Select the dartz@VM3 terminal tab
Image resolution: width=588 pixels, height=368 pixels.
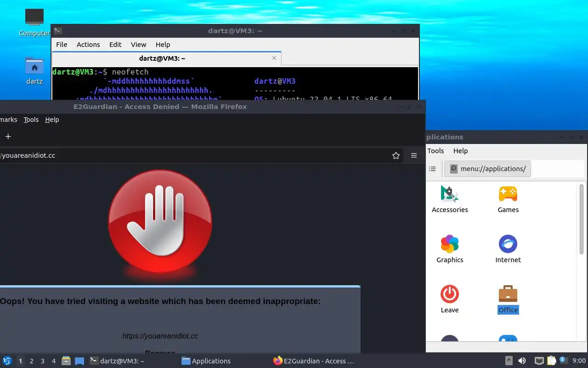pos(166,58)
